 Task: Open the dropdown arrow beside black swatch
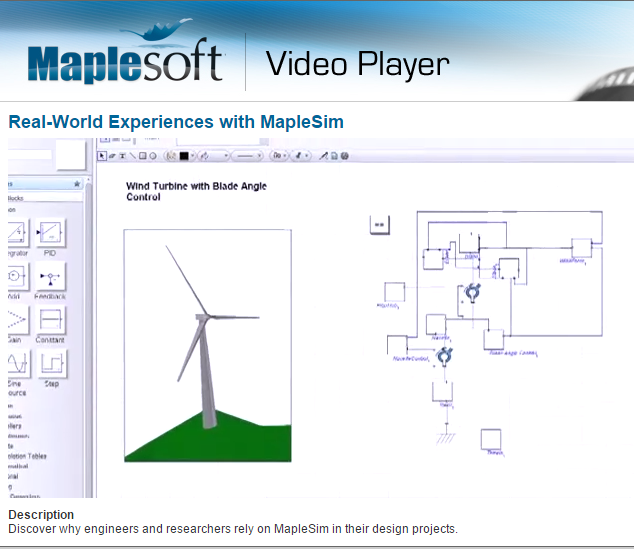click(x=193, y=156)
